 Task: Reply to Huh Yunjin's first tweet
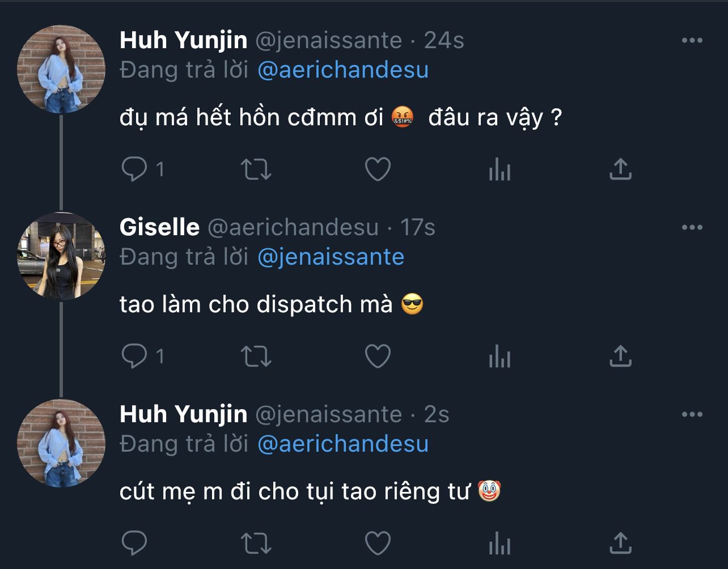134,169
